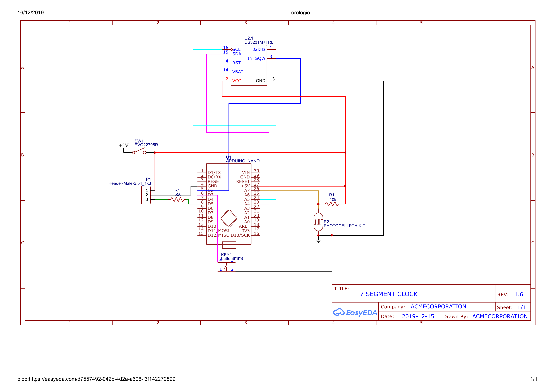Image resolution: width=555 pixels, height=392 pixels.
Task: Click the DS3231M+TRL part label
Action: [259, 42]
